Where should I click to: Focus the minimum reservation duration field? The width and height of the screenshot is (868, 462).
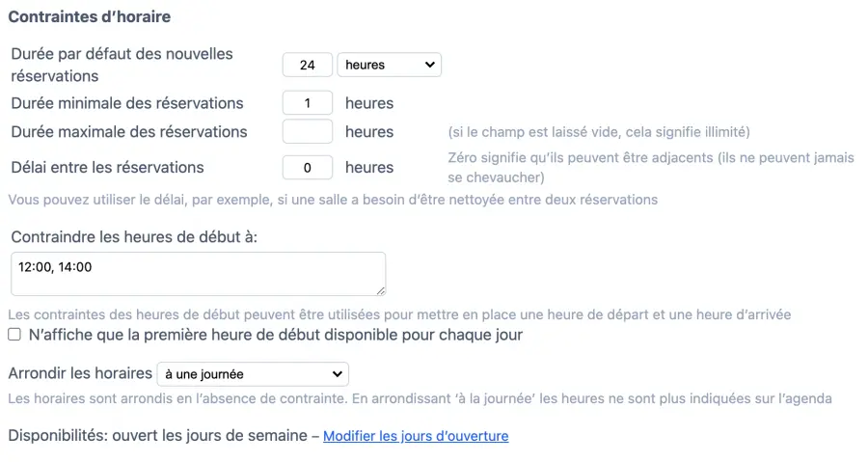point(308,103)
